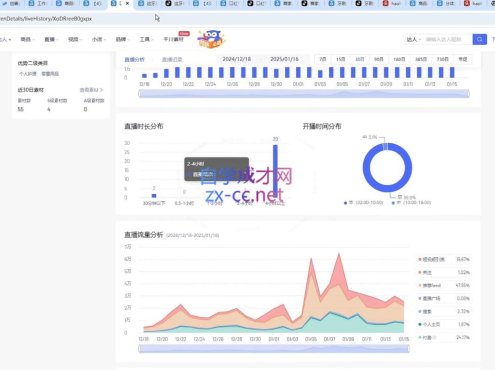This screenshot has height=370, width=495.
Task: Switch to the 直播记录 tab
Action: (172, 59)
